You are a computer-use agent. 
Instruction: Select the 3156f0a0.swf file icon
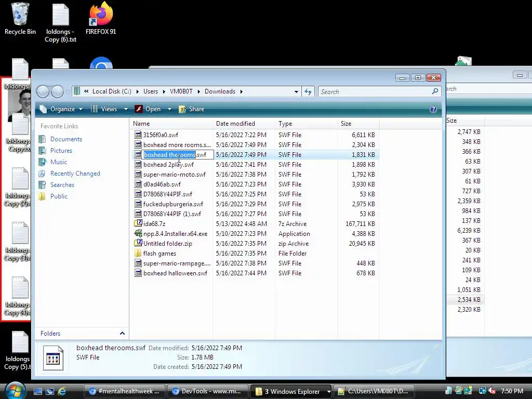click(138, 135)
